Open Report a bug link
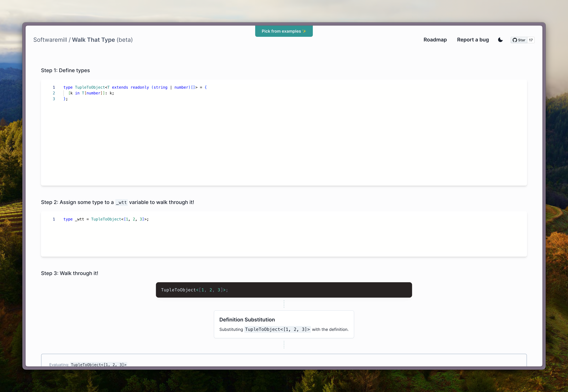 click(x=473, y=40)
